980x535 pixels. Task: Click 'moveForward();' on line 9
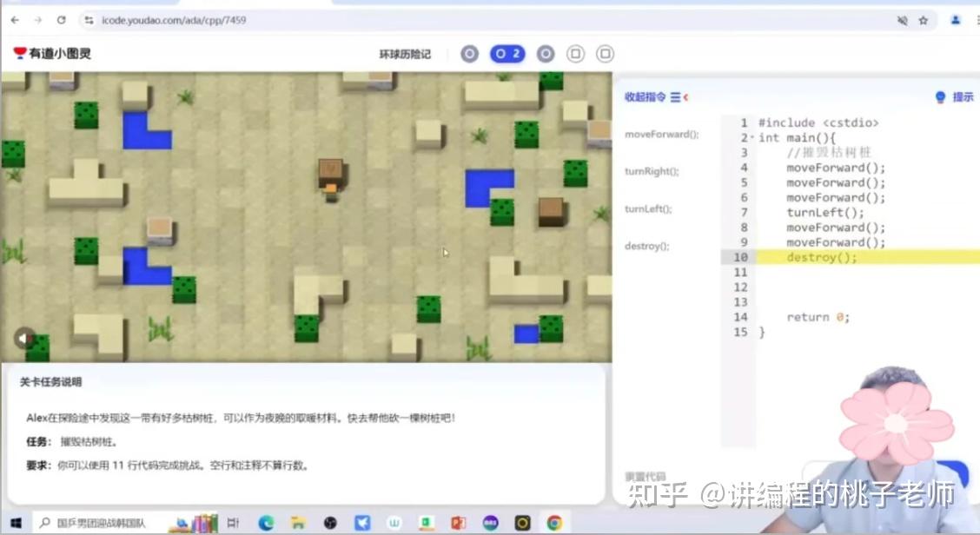click(x=836, y=242)
